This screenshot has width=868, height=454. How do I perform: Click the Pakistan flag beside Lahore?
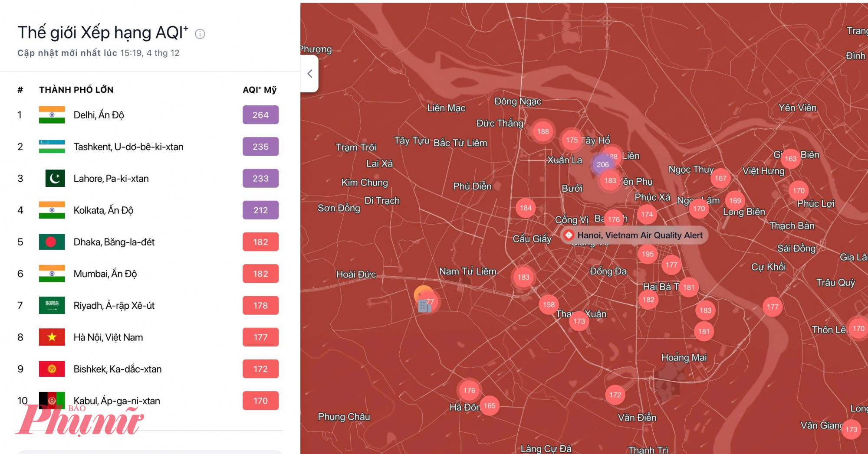55,178
